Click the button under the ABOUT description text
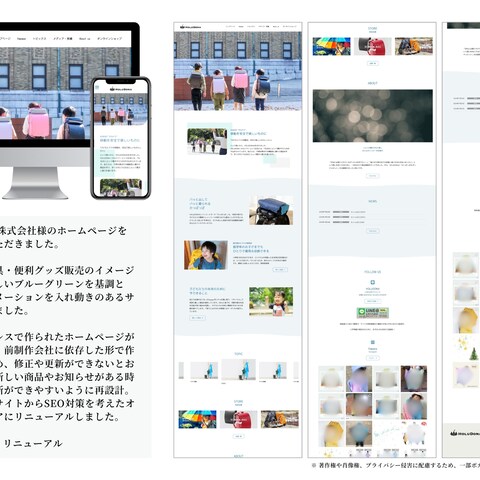 (x=373, y=176)
